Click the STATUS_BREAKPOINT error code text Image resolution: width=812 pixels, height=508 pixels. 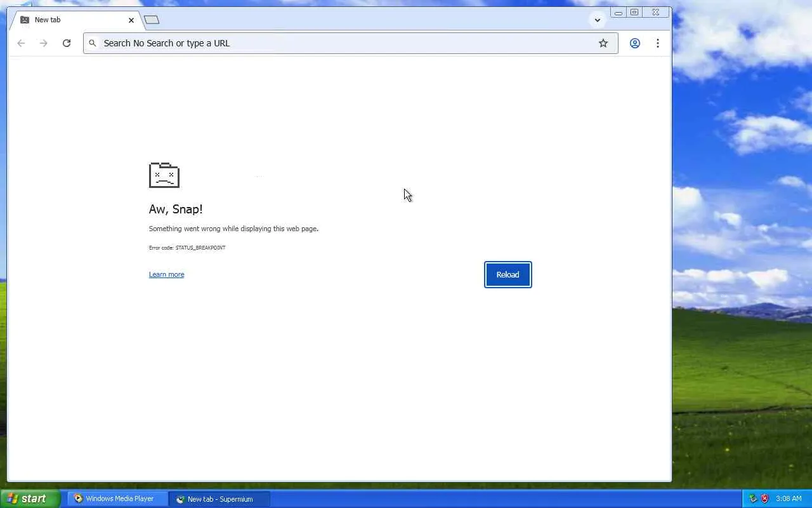click(187, 248)
